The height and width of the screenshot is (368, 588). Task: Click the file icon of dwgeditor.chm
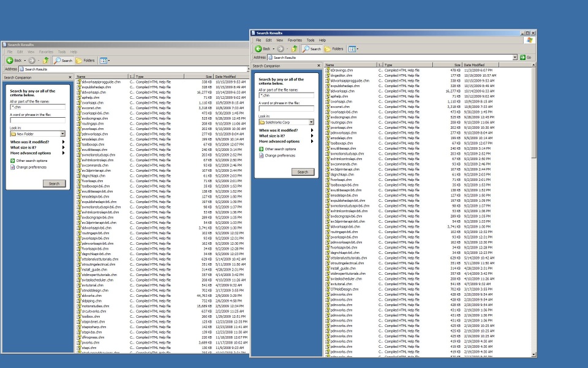[x=327, y=75]
